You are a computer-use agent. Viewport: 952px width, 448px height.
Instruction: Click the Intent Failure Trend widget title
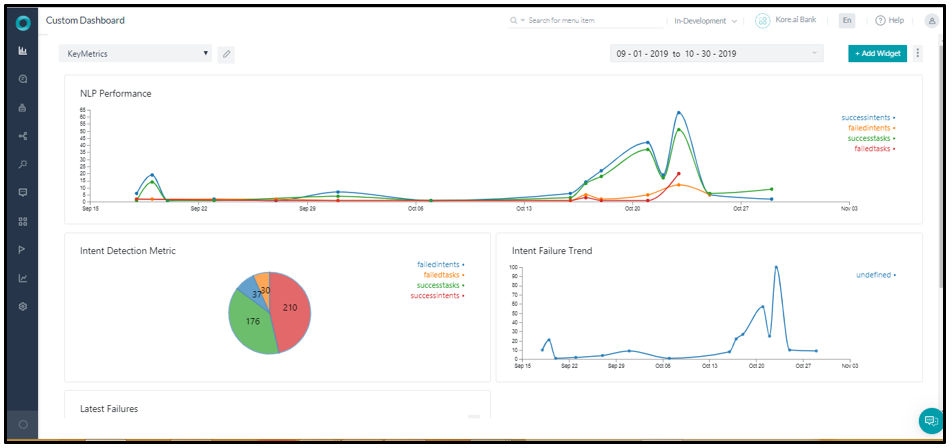click(552, 251)
